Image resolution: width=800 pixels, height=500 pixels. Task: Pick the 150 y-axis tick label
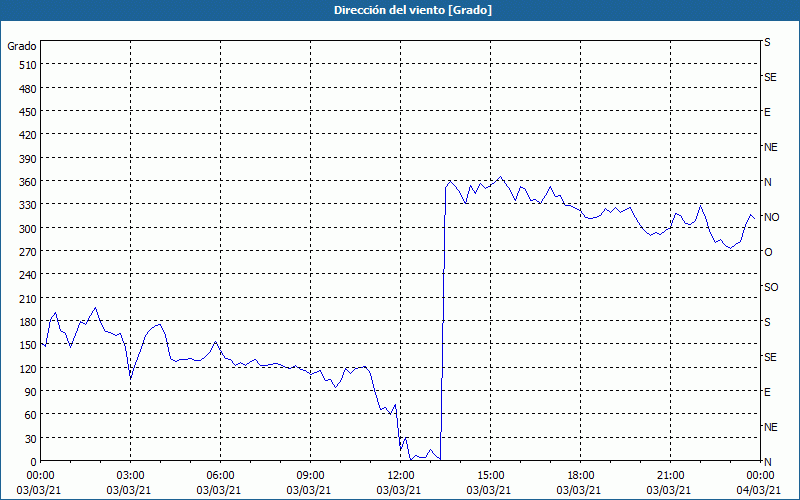click(x=28, y=346)
